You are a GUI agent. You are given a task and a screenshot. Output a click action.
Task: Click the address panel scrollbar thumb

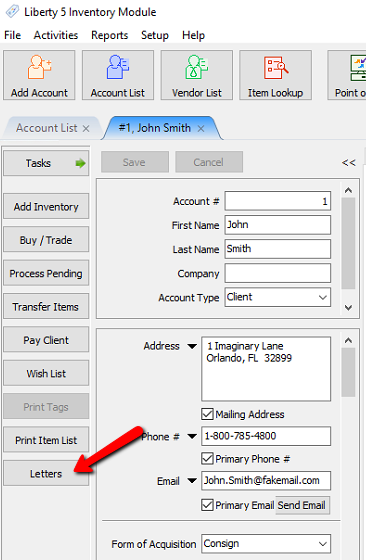coord(348,372)
